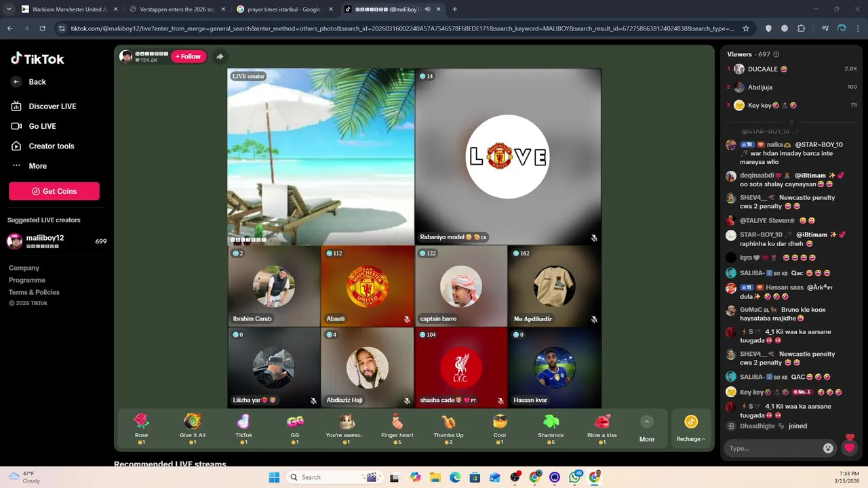
Task: Open the streamer's profile avatar
Action: pos(126,56)
